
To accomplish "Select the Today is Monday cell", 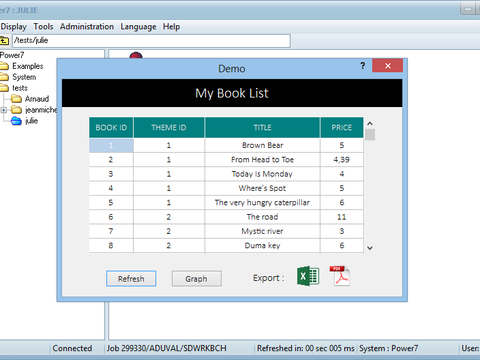I will point(262,174).
